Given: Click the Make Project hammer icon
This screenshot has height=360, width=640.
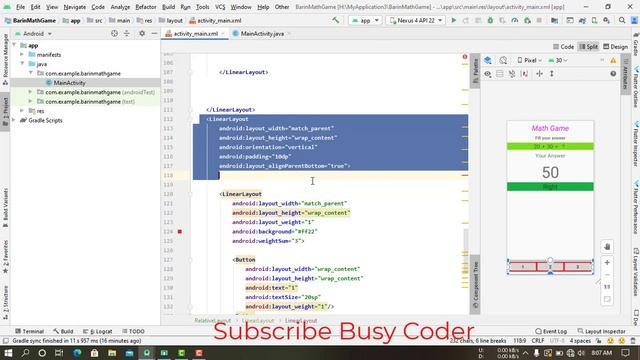Looking at the screenshot, I should pos(336,20).
